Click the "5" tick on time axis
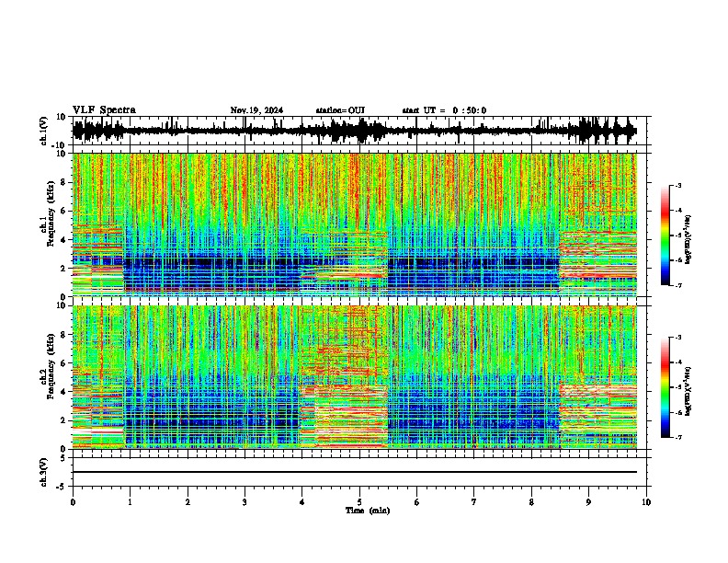 [359, 502]
